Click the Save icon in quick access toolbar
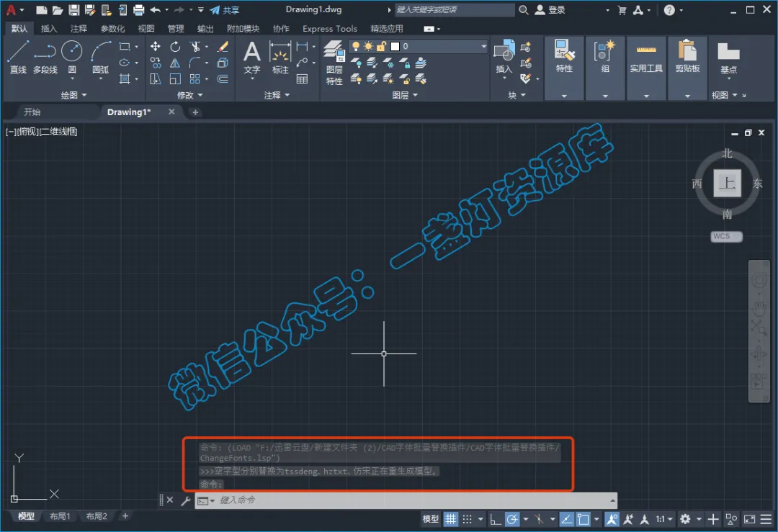Viewport: 778px width, 532px height. point(74,9)
